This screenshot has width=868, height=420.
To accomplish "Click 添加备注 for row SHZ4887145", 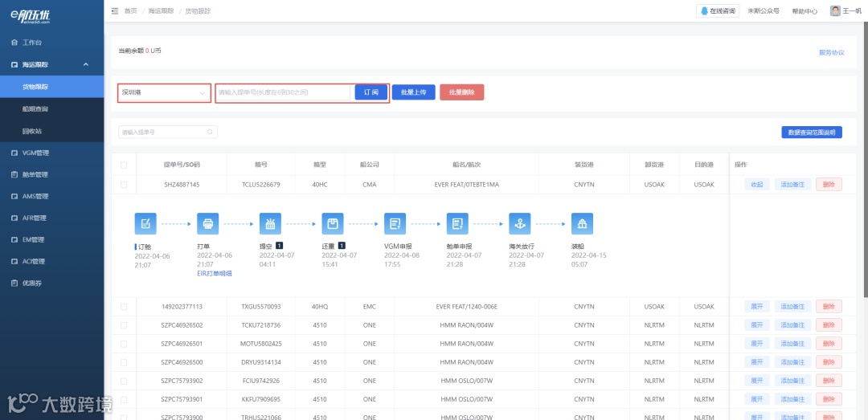I will click(x=792, y=184).
